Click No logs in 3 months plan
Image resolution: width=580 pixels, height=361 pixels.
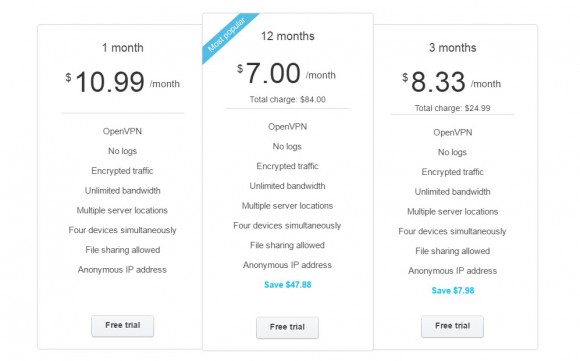point(452,152)
